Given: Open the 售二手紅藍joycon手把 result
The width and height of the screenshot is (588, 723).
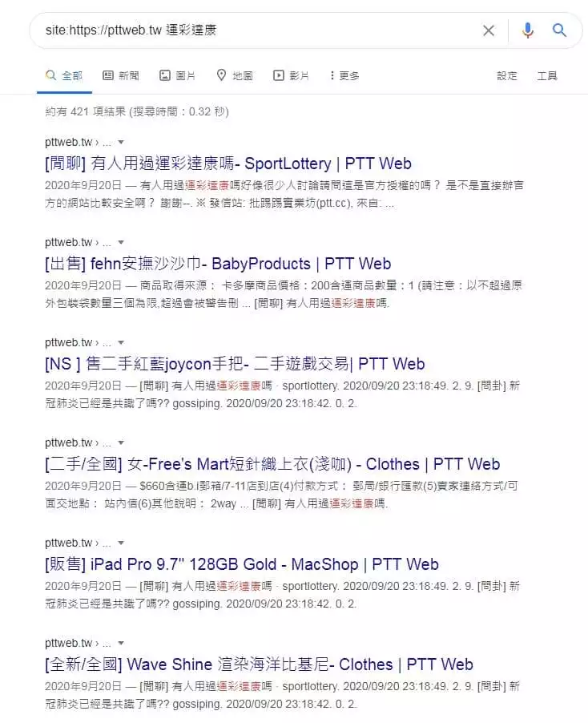Looking at the screenshot, I should [x=235, y=364].
